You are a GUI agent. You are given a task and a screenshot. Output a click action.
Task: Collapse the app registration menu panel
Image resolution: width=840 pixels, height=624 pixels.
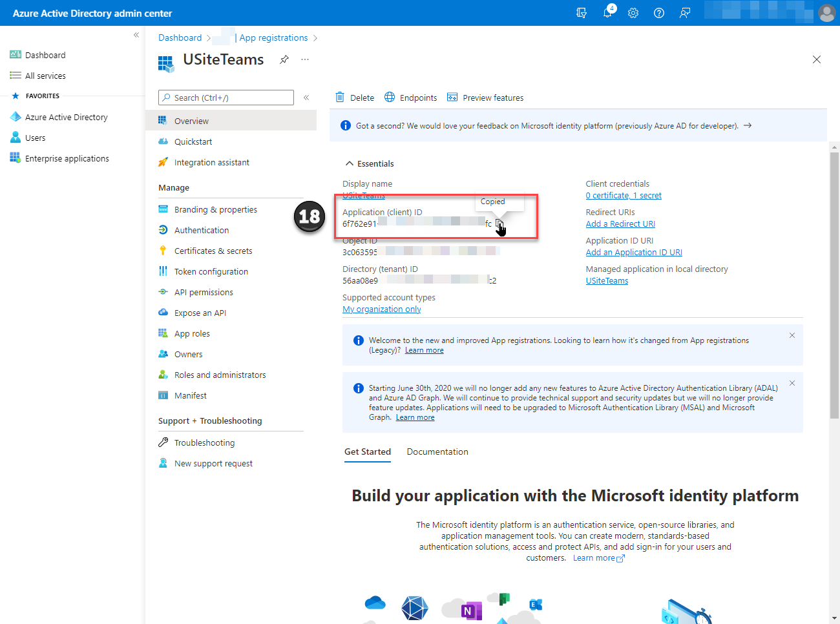306,98
